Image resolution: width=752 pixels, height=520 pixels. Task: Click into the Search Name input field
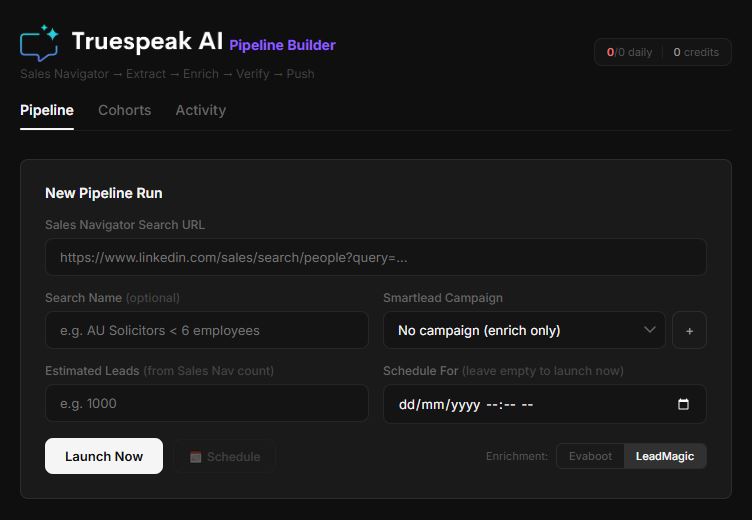(207, 331)
